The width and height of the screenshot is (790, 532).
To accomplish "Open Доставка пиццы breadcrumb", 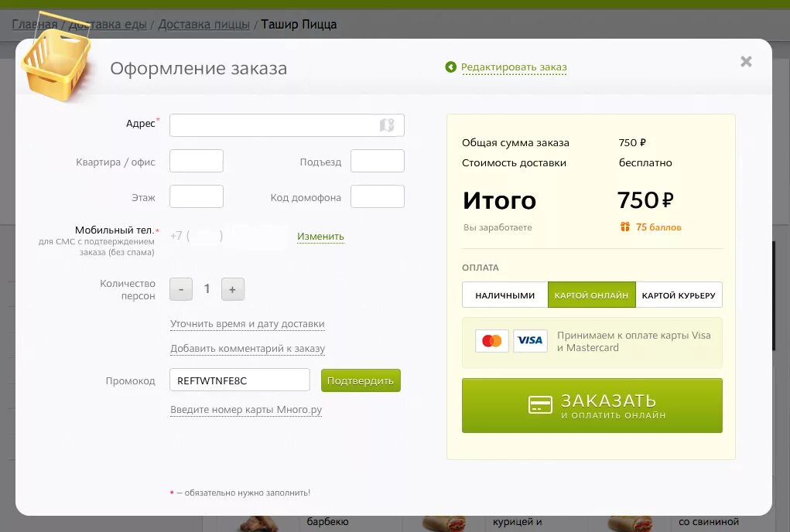I will click(x=204, y=24).
